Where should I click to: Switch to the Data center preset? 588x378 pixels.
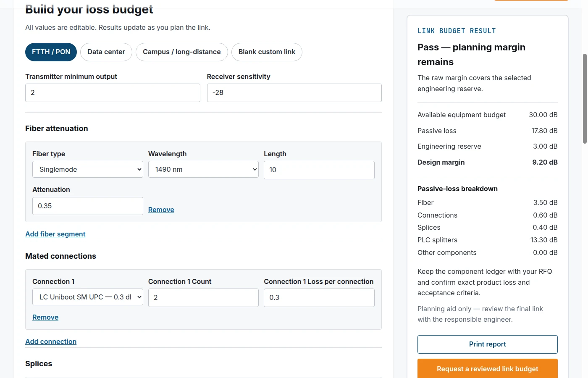tap(106, 52)
